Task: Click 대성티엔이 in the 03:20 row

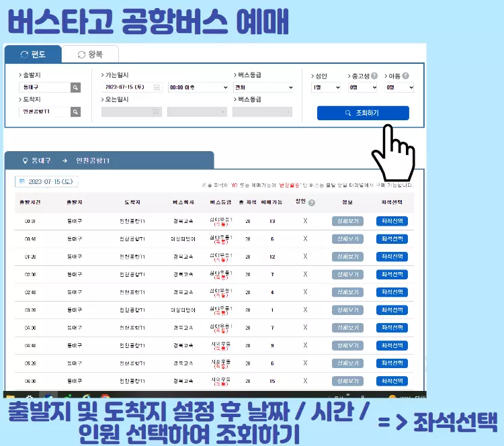Action: pos(183,310)
